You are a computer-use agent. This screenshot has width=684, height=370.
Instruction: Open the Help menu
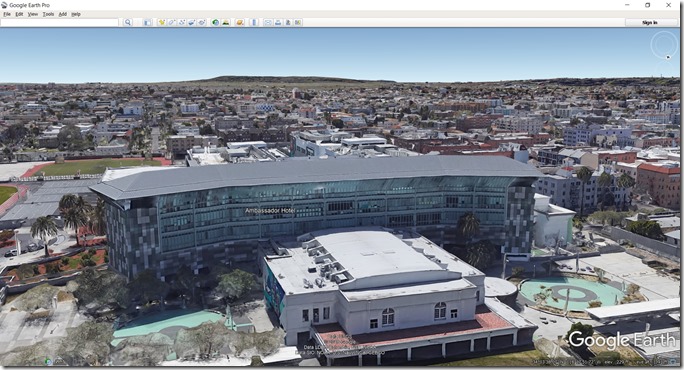click(x=76, y=14)
